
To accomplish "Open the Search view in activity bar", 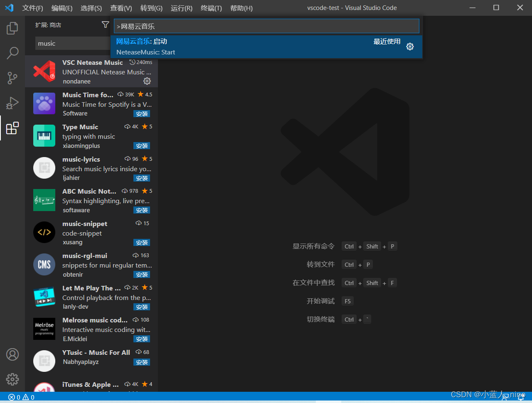I will coord(12,53).
